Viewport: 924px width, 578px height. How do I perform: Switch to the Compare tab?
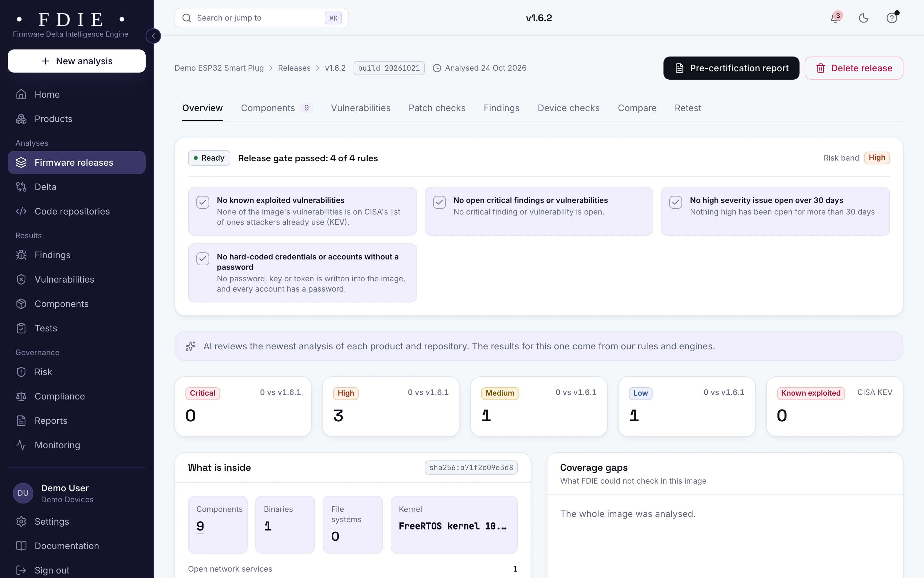(x=637, y=108)
